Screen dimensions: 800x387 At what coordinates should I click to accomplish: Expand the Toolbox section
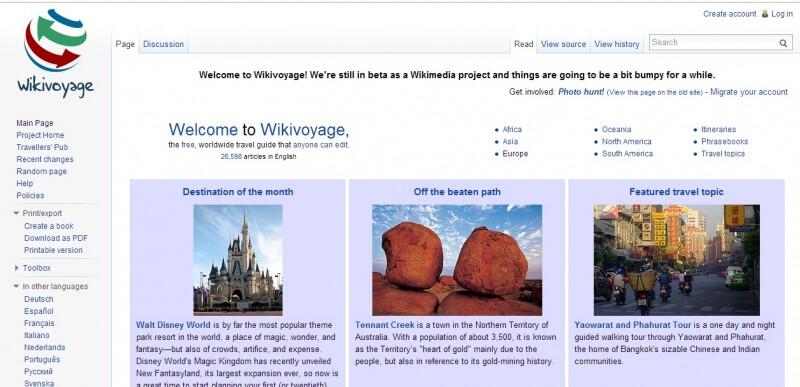16,268
